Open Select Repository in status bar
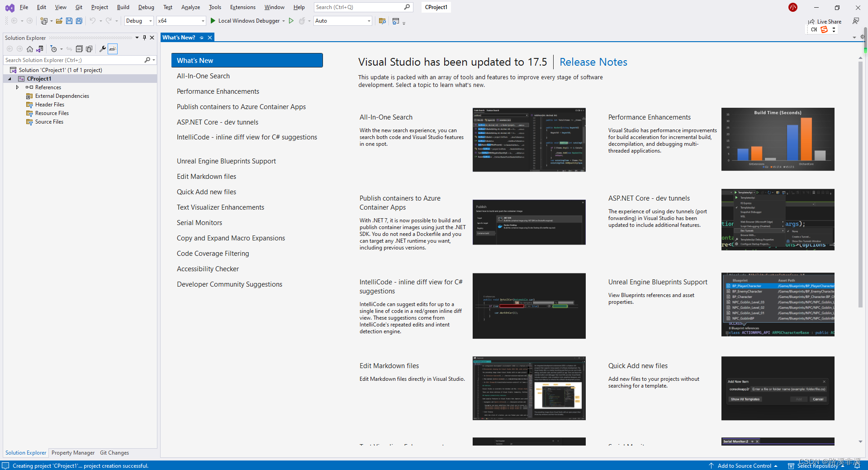The image size is (868, 470). click(816, 465)
